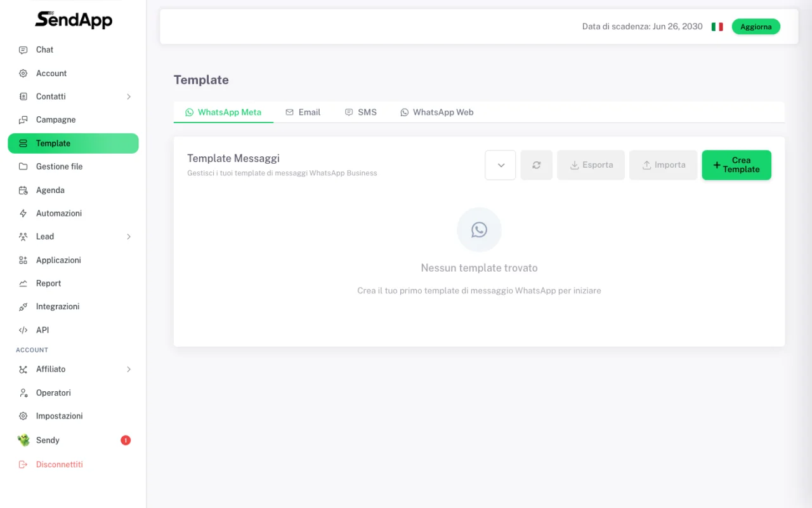812x508 pixels.
Task: Switch to the WhatsApp Web tab
Action: click(437, 112)
